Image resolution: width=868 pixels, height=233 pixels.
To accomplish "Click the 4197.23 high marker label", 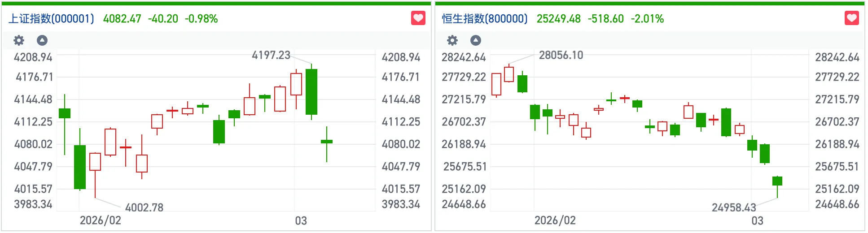I will (271, 55).
